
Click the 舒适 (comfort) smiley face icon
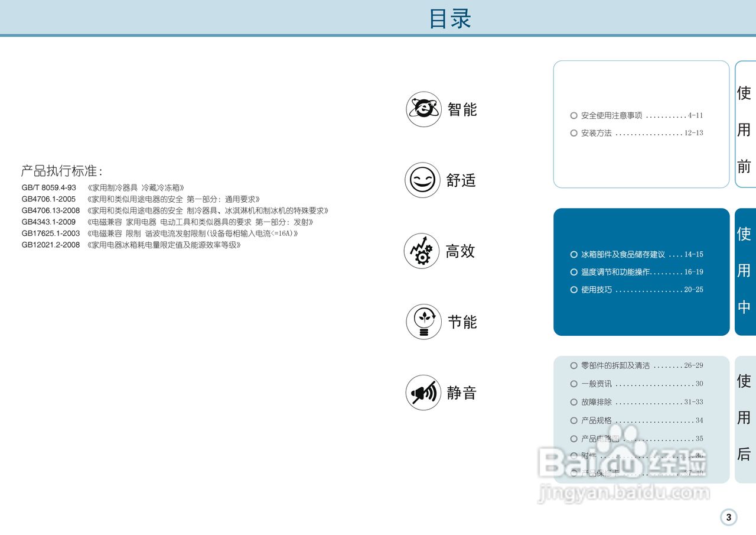click(x=422, y=180)
